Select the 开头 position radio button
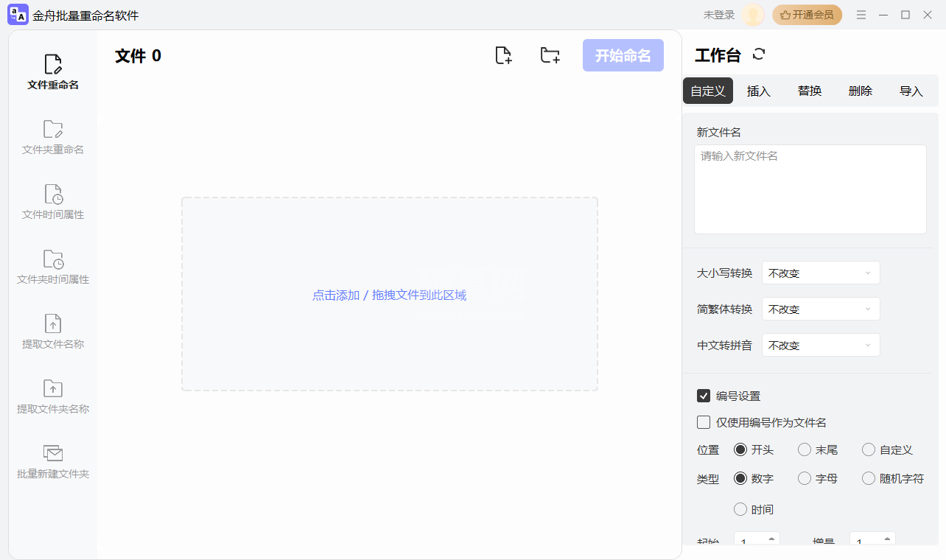 [x=740, y=449]
